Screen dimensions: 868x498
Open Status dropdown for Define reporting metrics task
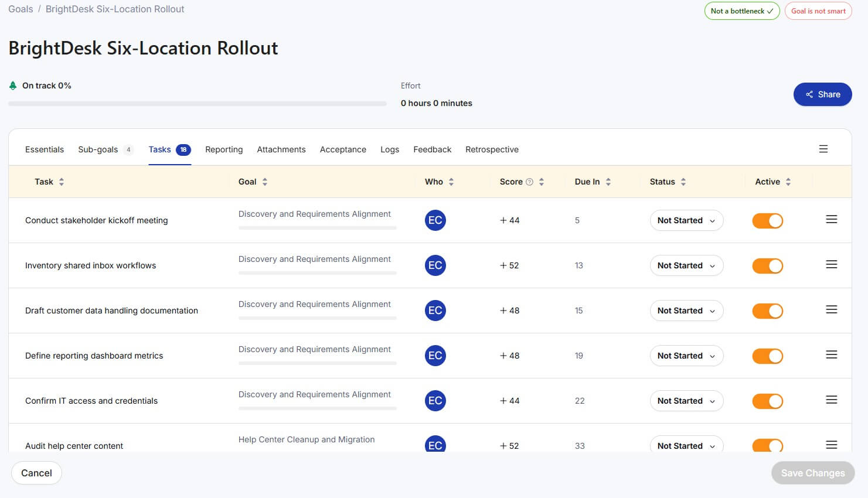[686, 356]
